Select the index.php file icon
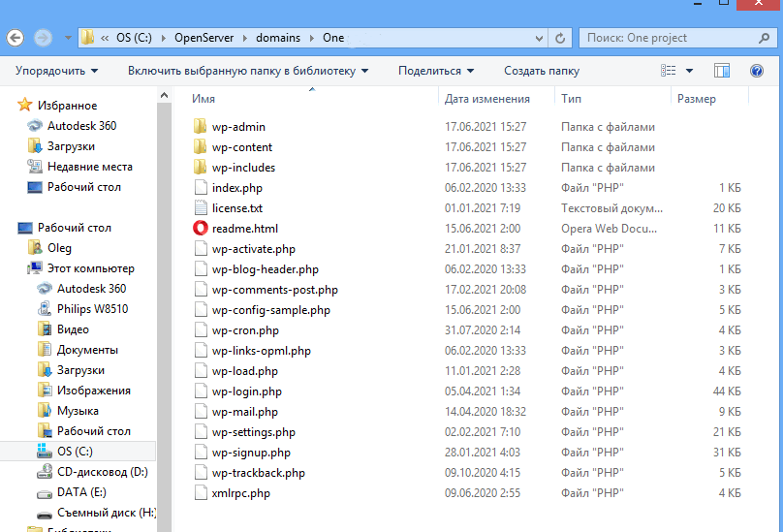This screenshot has width=783, height=532. tap(201, 188)
